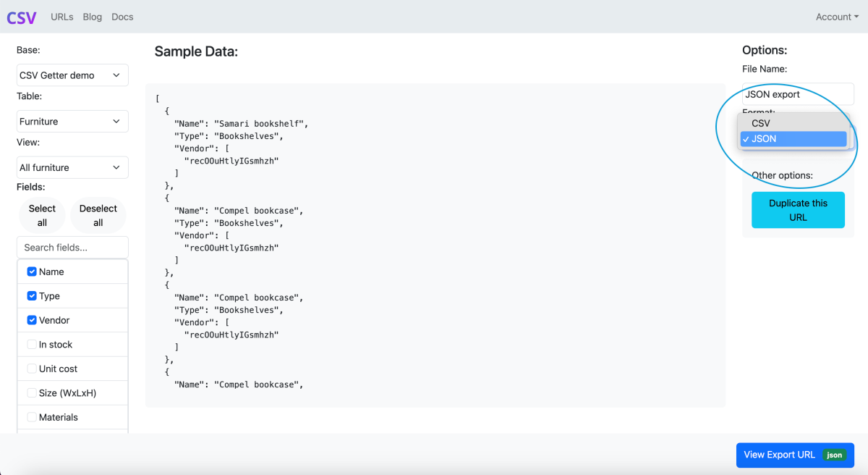
Task: Open the Account dropdown menu
Action: (836, 17)
